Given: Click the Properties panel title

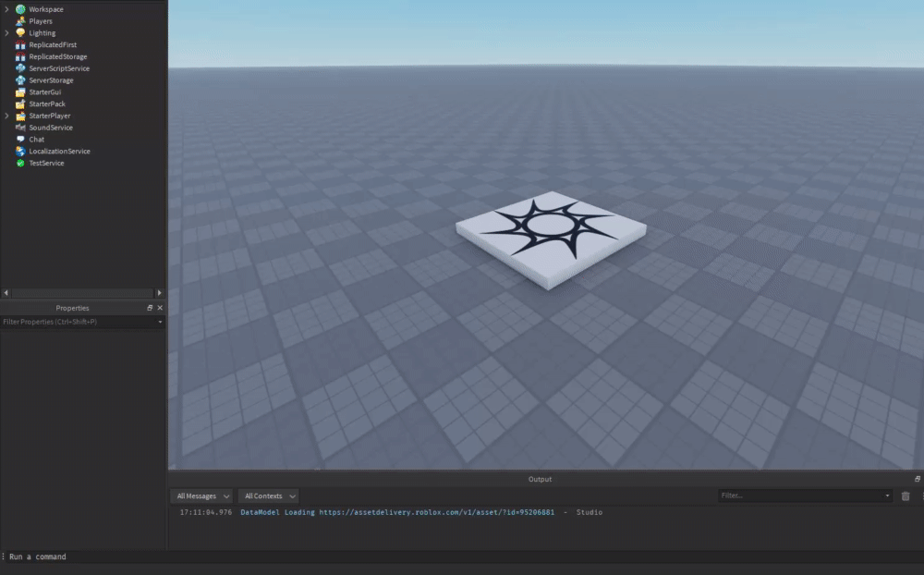Looking at the screenshot, I should click(72, 308).
